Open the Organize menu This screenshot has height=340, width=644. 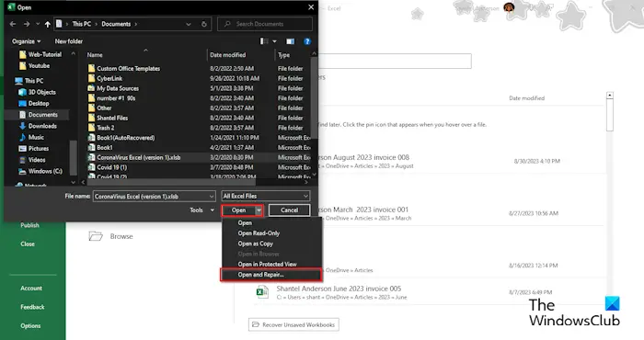click(x=27, y=41)
